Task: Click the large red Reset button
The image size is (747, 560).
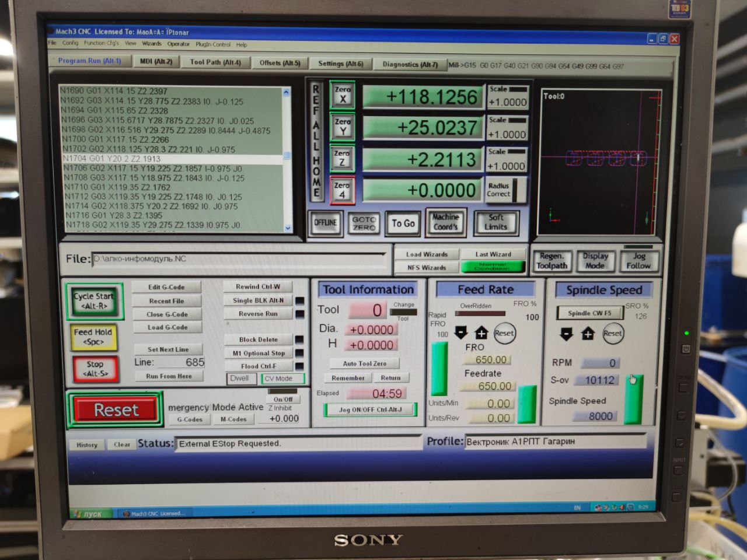Action: click(x=116, y=409)
